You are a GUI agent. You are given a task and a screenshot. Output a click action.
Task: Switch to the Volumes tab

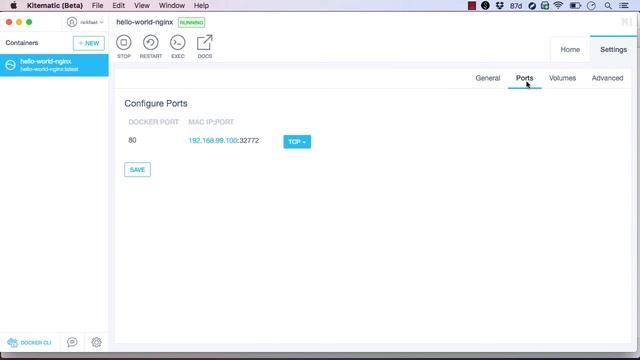(x=562, y=78)
